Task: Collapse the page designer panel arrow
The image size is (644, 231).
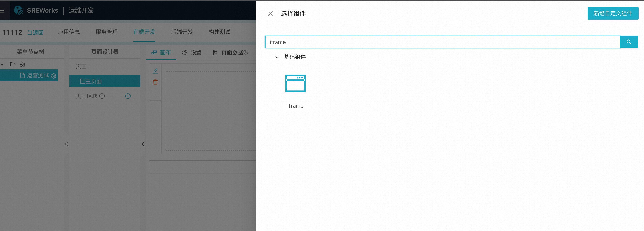Action: click(x=143, y=144)
